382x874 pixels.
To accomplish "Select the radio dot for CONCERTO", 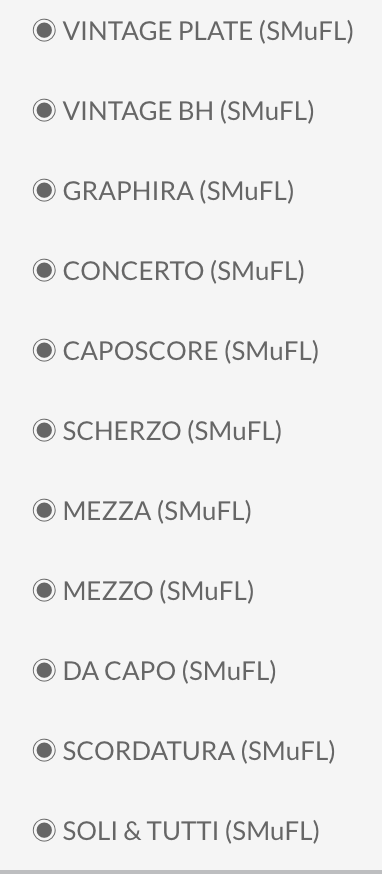I will coord(44,270).
